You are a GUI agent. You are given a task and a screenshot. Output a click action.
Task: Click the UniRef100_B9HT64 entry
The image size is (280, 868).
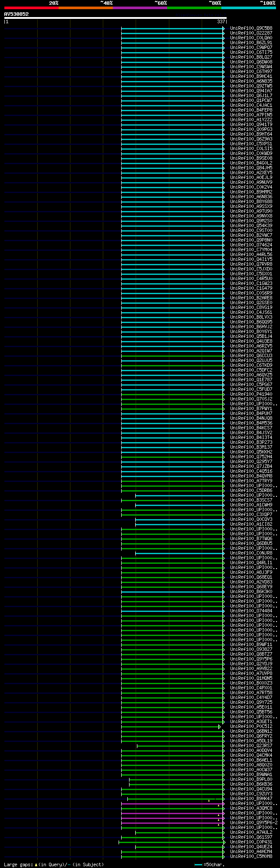pos(251,134)
